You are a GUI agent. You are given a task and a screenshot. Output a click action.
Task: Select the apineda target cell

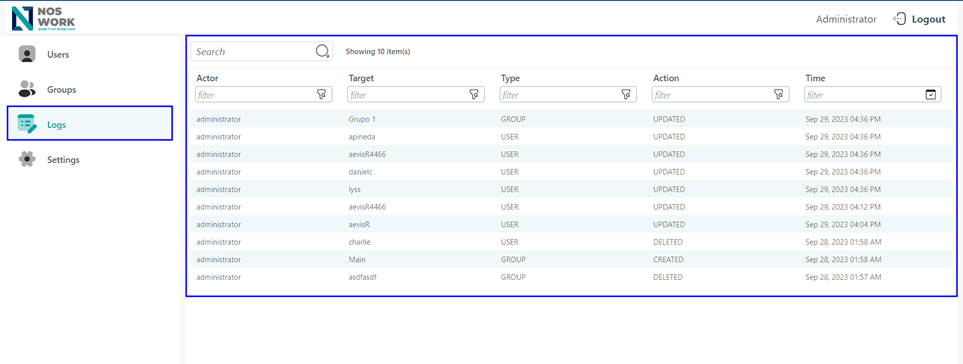pos(361,136)
